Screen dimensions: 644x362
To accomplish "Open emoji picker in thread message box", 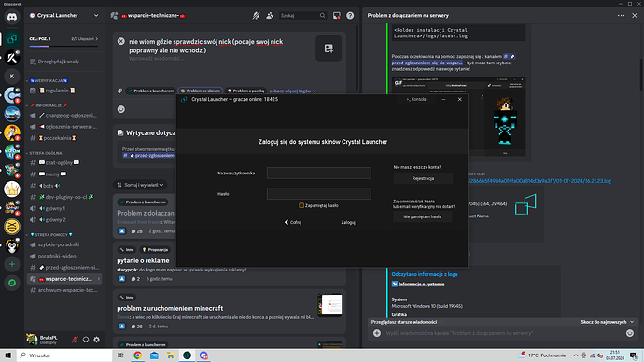I will (x=630, y=333).
